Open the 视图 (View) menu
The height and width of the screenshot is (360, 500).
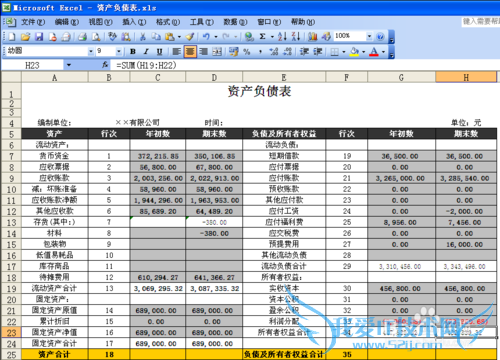[100, 22]
